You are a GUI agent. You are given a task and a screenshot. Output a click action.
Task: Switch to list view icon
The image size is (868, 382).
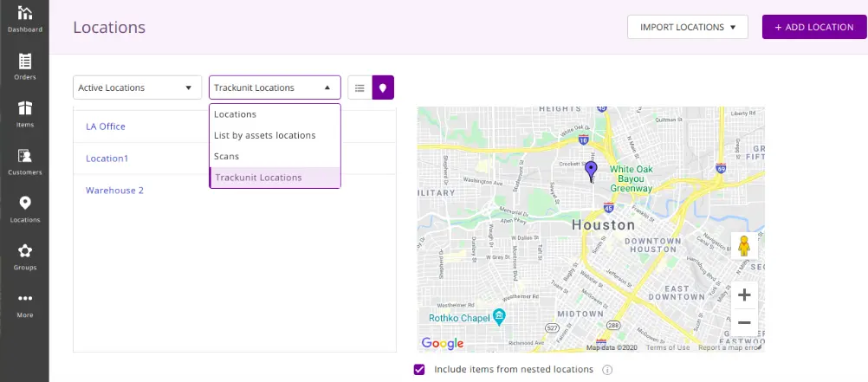point(360,87)
